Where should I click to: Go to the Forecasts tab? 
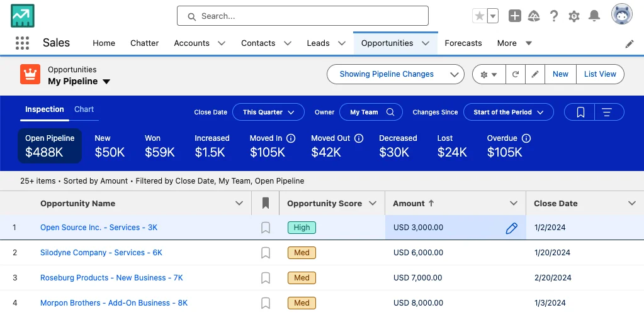pyautogui.click(x=463, y=43)
